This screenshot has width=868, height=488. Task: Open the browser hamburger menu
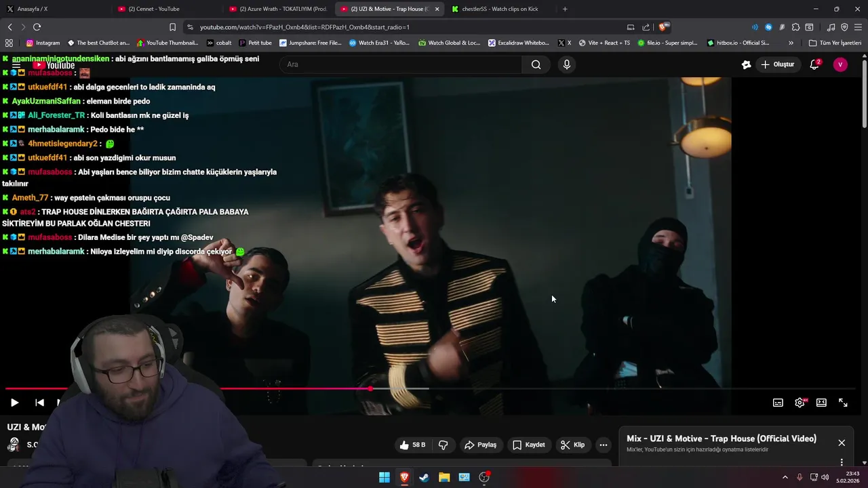858,27
